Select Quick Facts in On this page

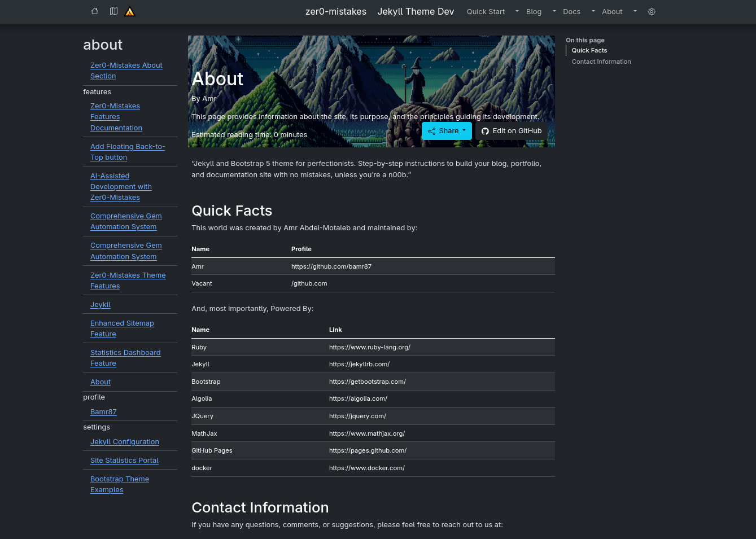point(589,51)
